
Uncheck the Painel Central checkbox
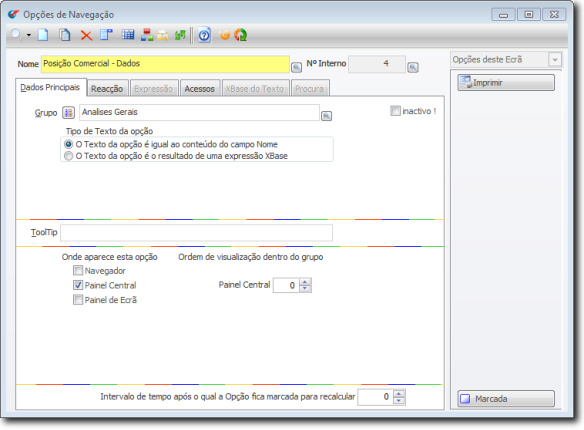pos(78,285)
